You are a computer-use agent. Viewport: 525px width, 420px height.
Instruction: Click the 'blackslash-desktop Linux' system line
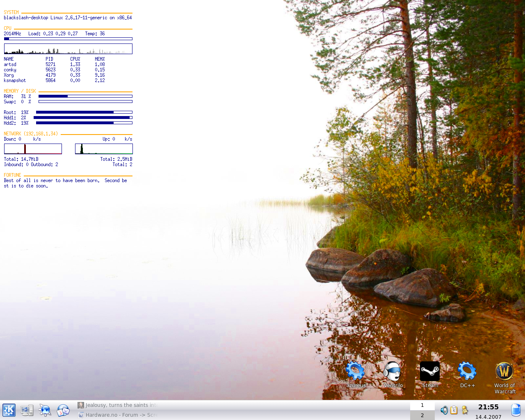click(x=68, y=18)
